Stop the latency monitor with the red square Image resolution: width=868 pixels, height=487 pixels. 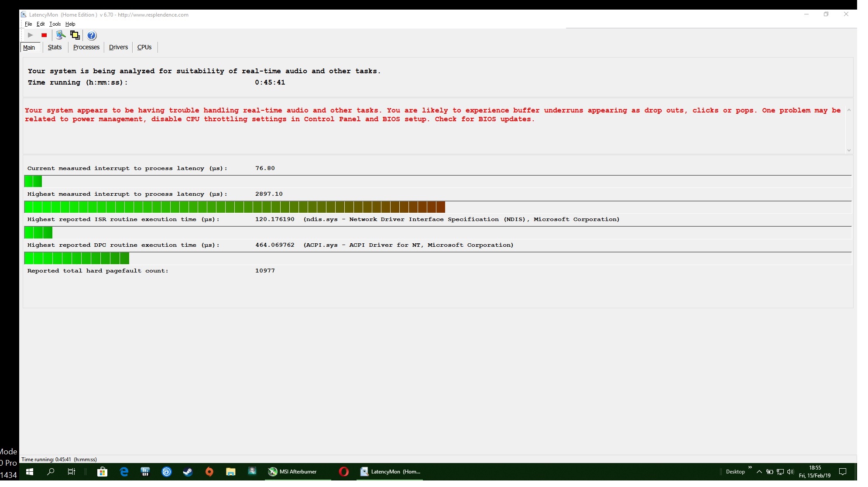click(x=44, y=35)
